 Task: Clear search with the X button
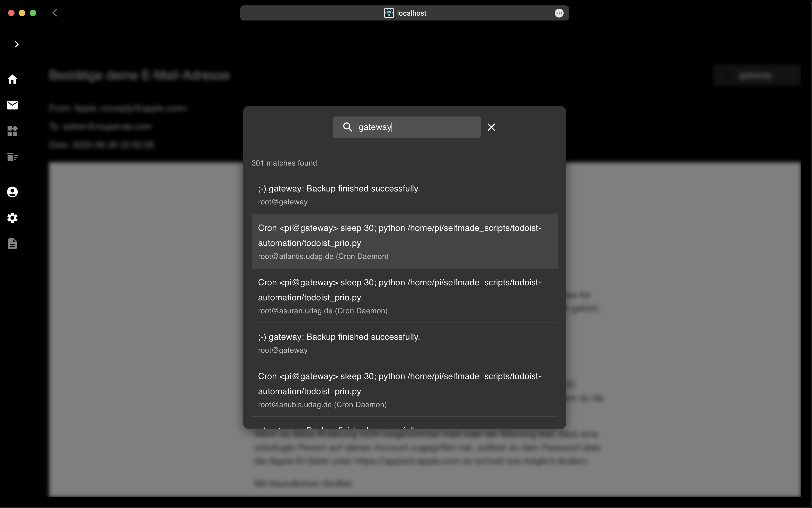pos(491,127)
